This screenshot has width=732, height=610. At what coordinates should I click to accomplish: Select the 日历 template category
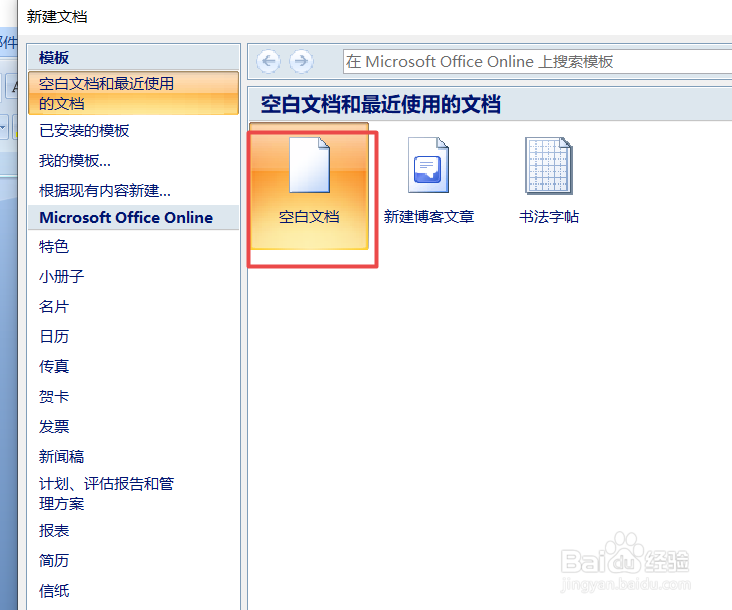click(x=54, y=337)
